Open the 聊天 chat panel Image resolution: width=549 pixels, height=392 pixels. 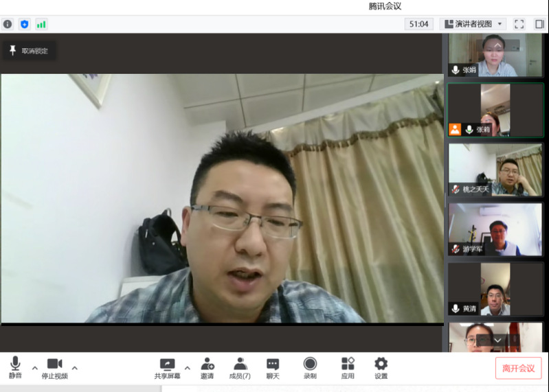273,368
